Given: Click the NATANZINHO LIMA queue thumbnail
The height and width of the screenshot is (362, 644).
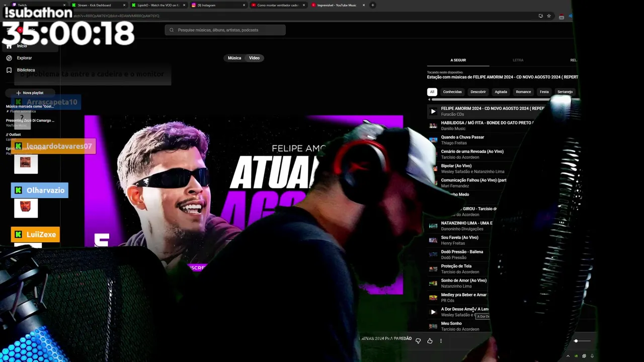Looking at the screenshot, I should [x=433, y=226].
